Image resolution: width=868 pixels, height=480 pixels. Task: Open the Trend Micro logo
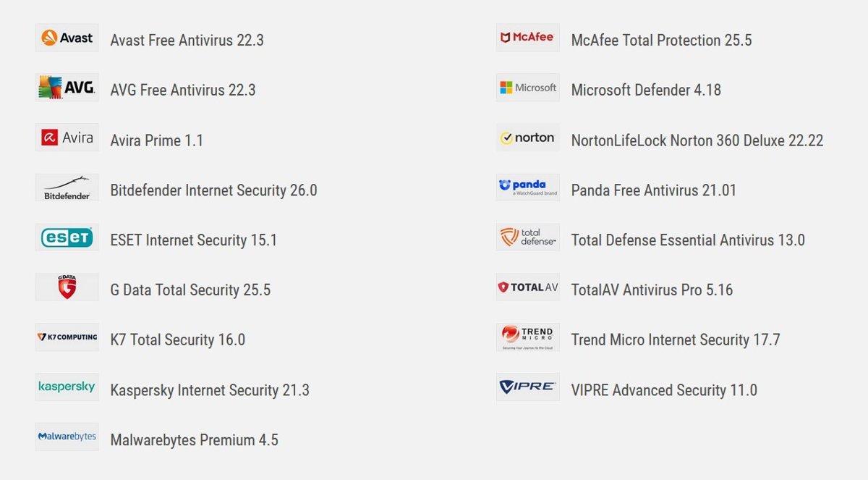pos(528,337)
